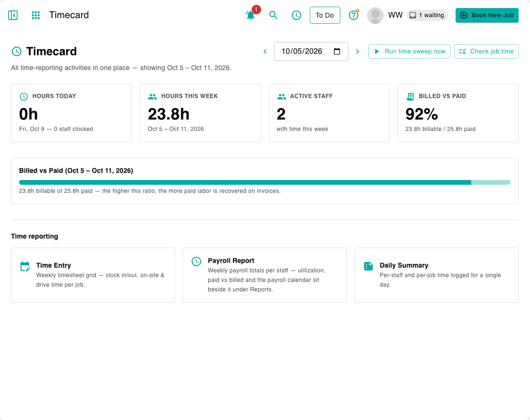The height and width of the screenshot is (420, 530).
Task: Click the 10/05/2026 date field
Action: pyautogui.click(x=311, y=51)
